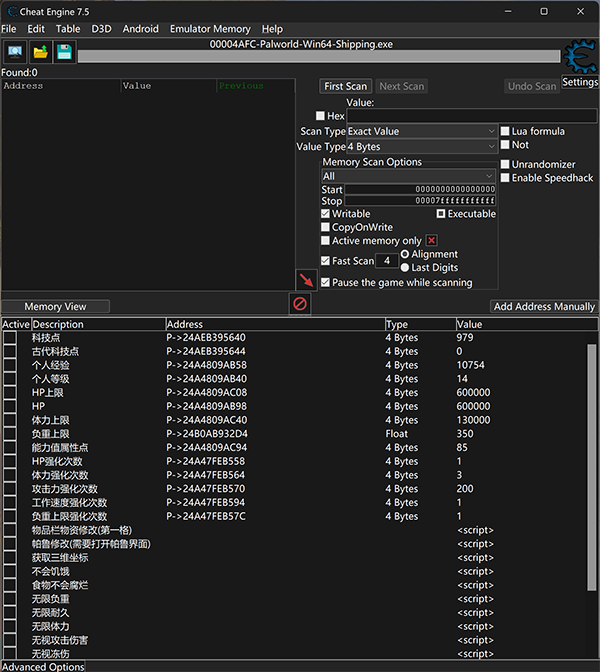Image resolution: width=600 pixels, height=672 pixels.
Task: Click the red clear address list icon
Action: click(x=300, y=304)
